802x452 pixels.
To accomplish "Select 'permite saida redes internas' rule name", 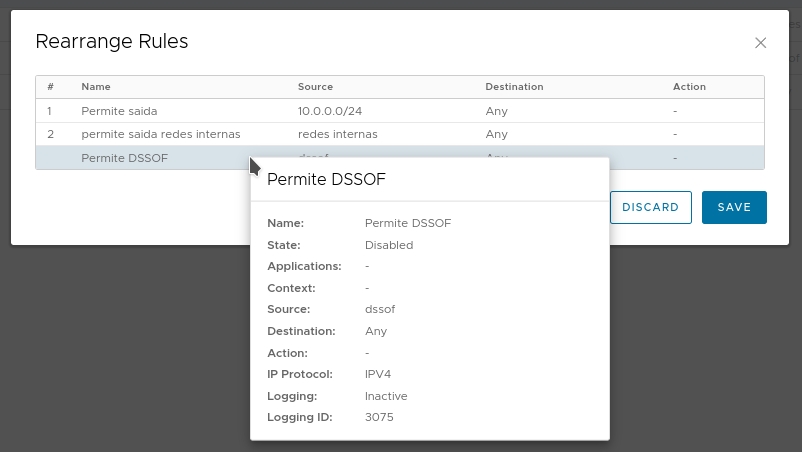I will 160,133.
